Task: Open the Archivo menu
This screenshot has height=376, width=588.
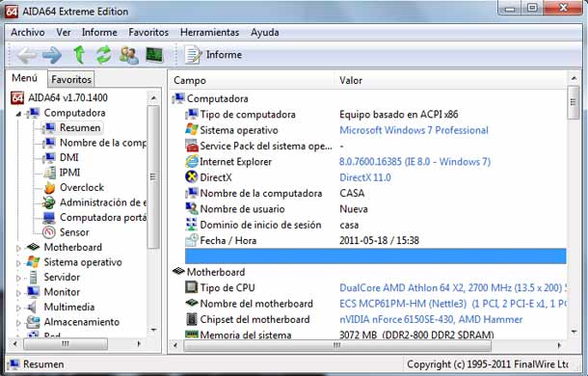Action: click(x=28, y=32)
